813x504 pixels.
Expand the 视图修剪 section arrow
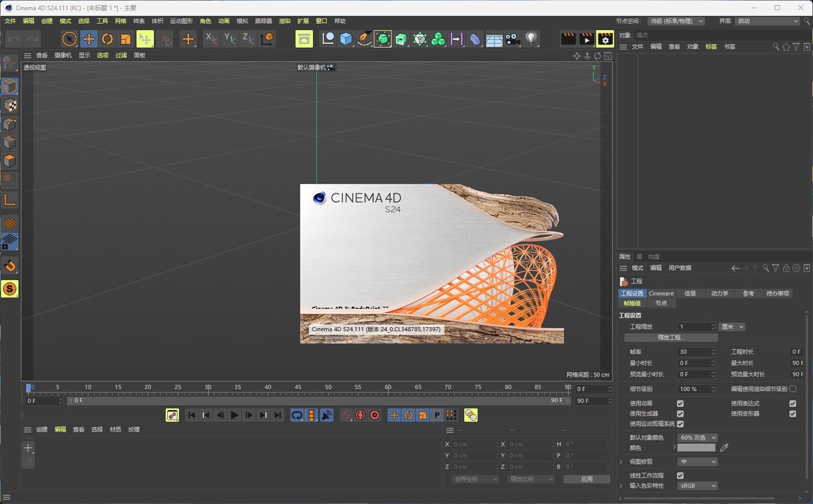click(621, 462)
